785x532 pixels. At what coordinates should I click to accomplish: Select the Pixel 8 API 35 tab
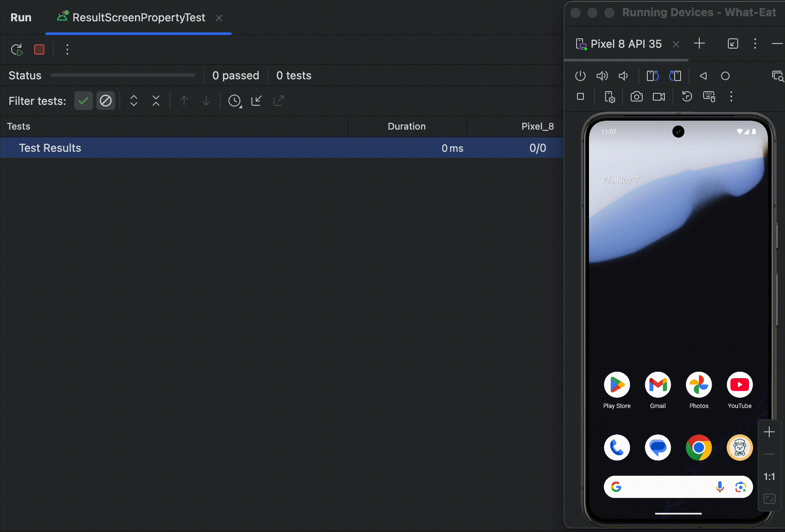point(626,44)
